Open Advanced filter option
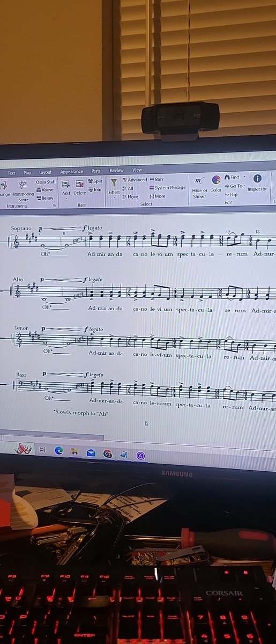276x644 pixels. click(x=135, y=180)
